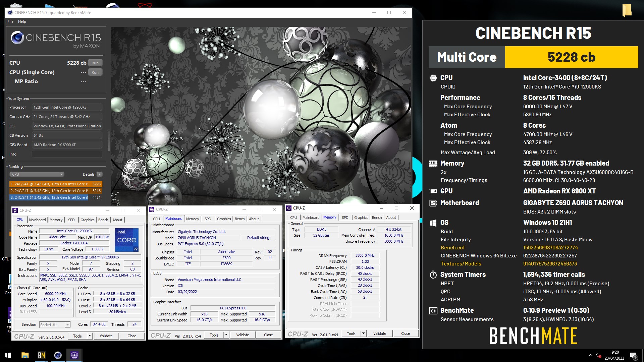
Task: Click the System Timers clock icon
Action: tap(433, 275)
